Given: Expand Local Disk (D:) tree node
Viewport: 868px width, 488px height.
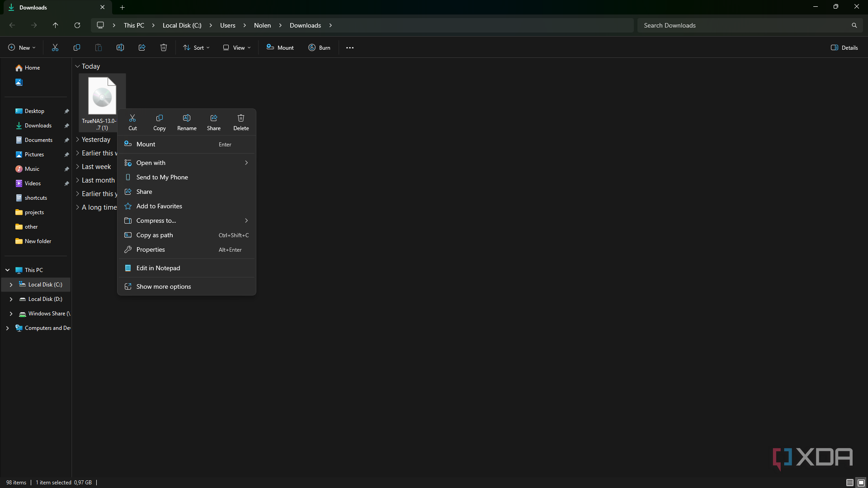Looking at the screenshot, I should pyautogui.click(x=11, y=299).
